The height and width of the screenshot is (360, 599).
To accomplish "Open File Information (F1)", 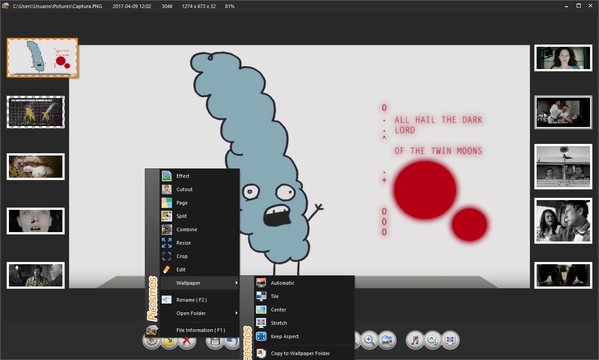I will pos(199,330).
